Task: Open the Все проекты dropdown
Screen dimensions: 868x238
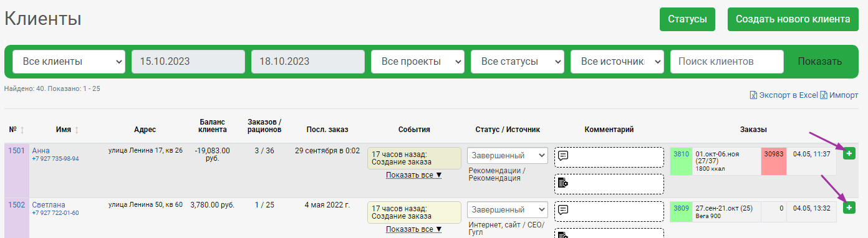Action: click(x=418, y=62)
